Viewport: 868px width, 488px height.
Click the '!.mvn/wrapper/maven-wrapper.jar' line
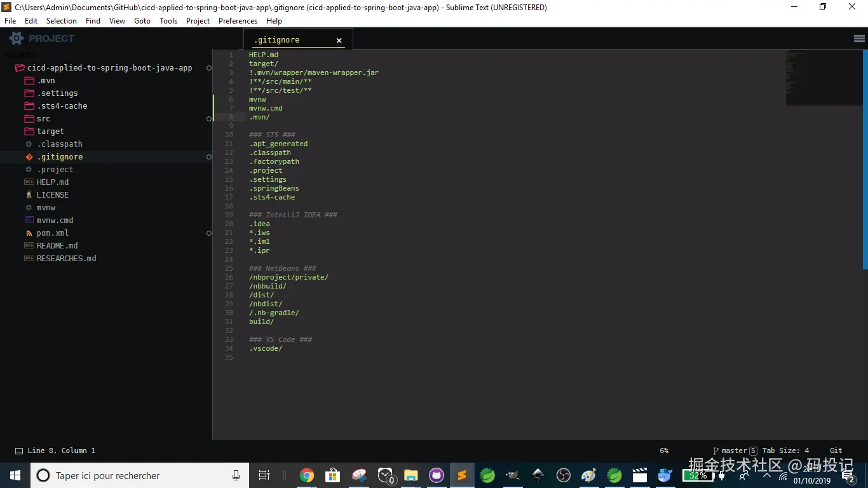(x=314, y=72)
